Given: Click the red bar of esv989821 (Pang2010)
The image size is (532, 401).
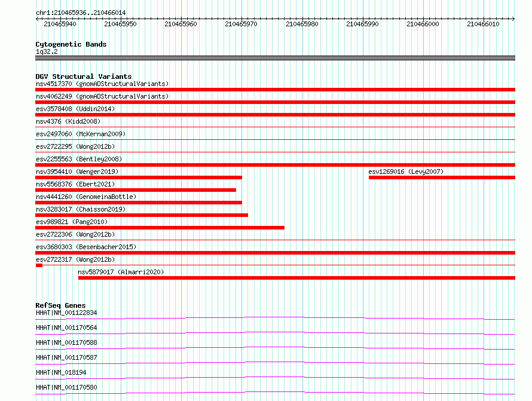Looking at the screenshot, I should [x=160, y=228].
